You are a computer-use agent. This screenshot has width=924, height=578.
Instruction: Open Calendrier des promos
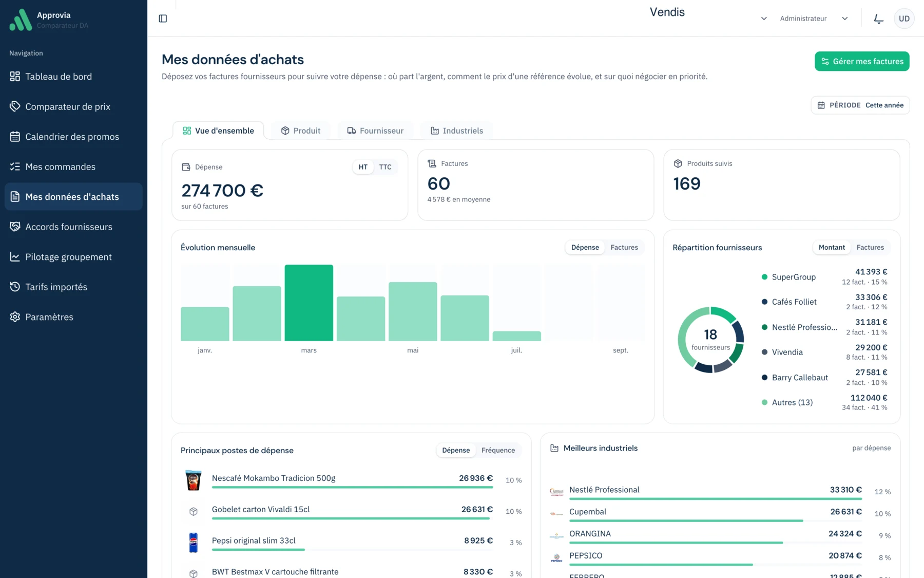(73, 137)
